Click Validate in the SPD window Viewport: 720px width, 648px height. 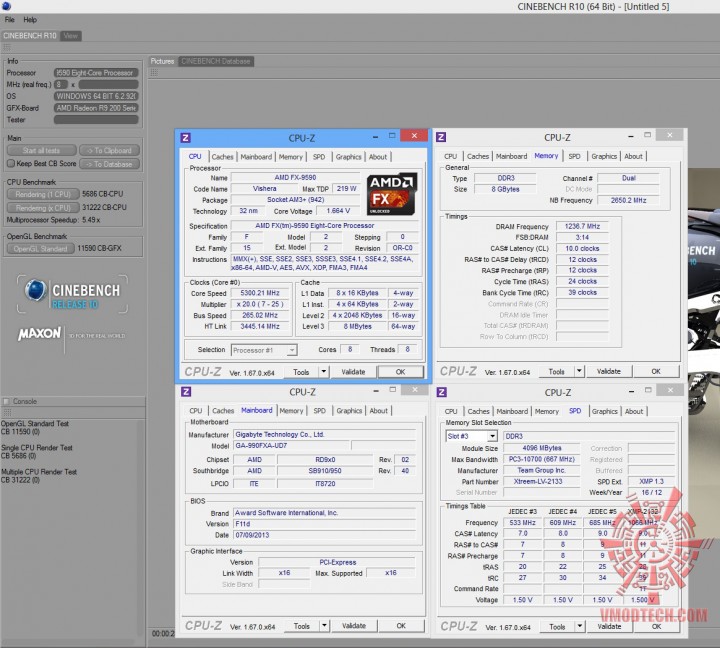click(x=609, y=626)
